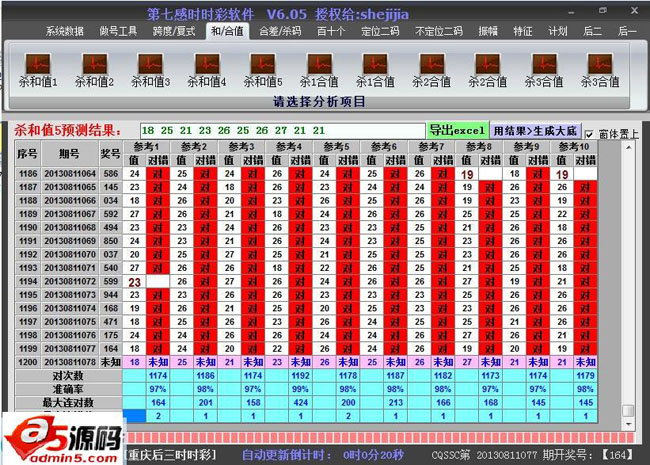Click the 准确率 row label

tap(68, 389)
